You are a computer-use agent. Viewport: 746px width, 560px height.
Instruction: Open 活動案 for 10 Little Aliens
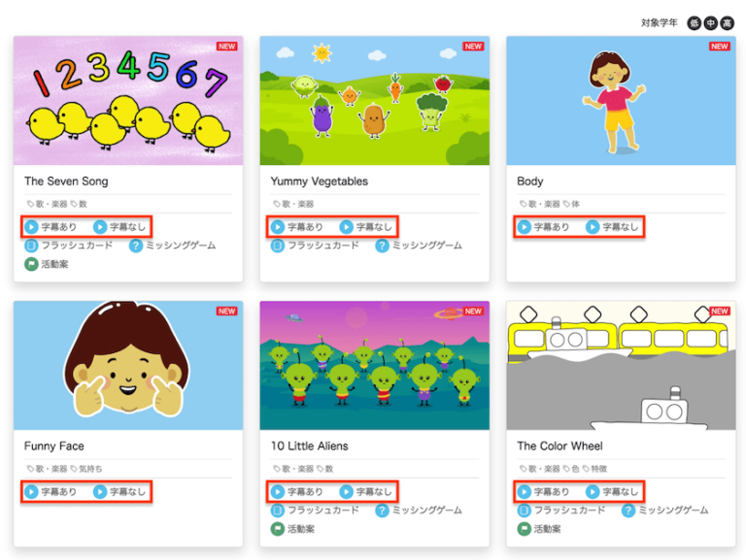tap(292, 529)
